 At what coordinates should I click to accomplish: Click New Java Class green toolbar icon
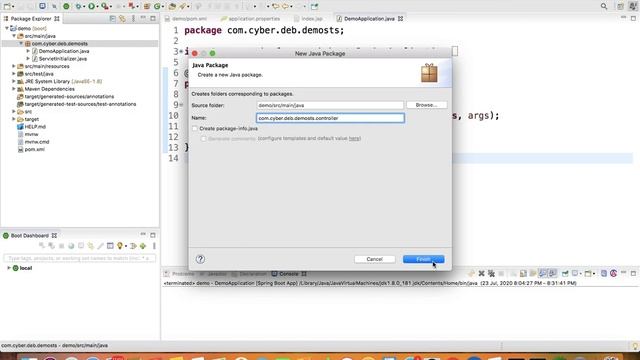[x=157, y=6]
